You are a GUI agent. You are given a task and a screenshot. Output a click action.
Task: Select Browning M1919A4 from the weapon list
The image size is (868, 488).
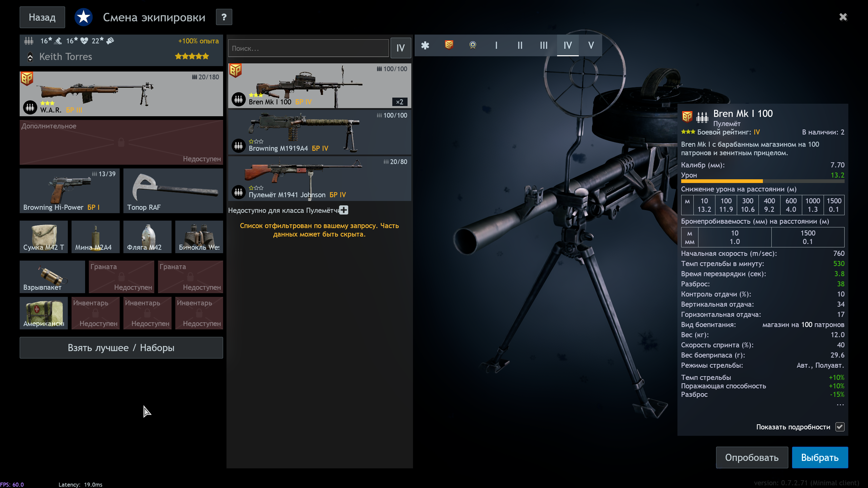(319, 133)
